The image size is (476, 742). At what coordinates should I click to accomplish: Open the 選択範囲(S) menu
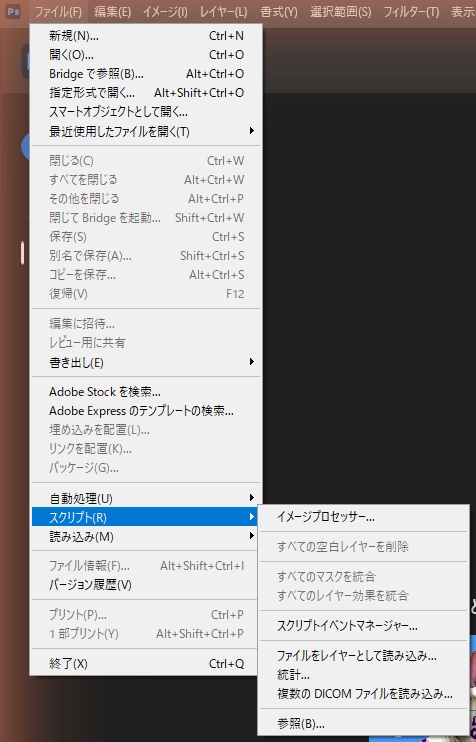pyautogui.click(x=341, y=11)
